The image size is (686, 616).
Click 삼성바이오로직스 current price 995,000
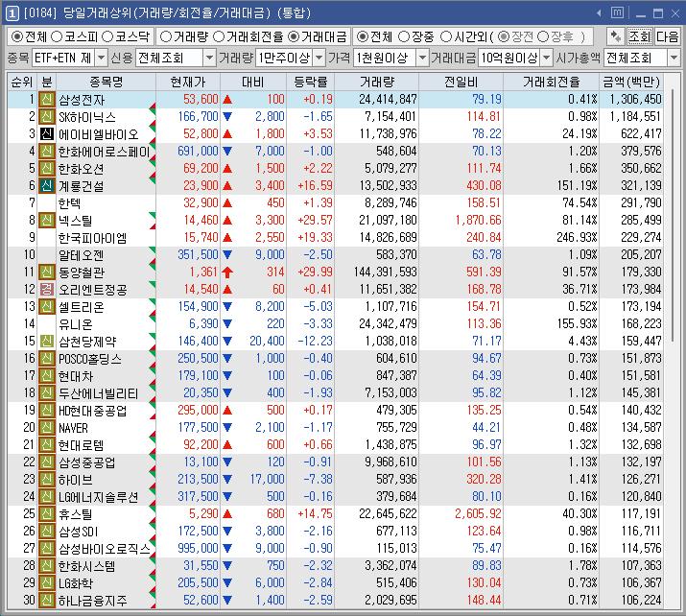tap(198, 548)
